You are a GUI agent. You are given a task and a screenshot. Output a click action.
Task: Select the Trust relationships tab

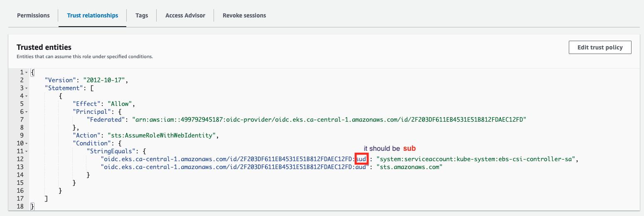(93, 15)
